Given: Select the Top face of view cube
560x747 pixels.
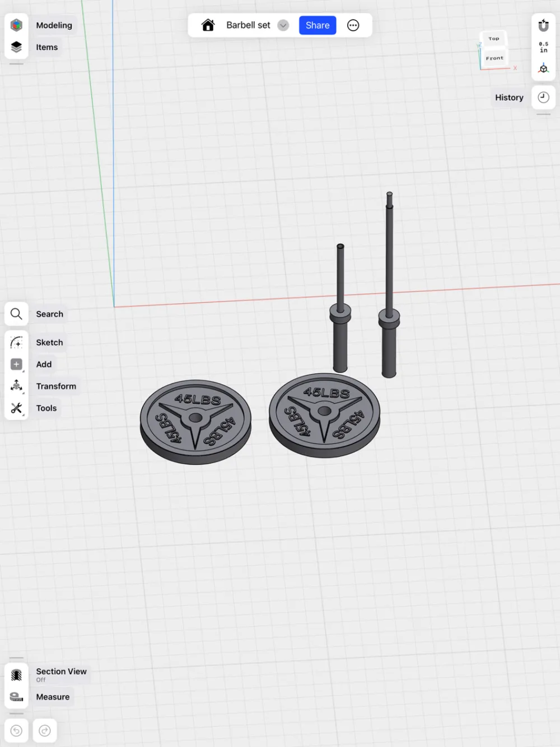Looking at the screenshot, I should (x=493, y=39).
